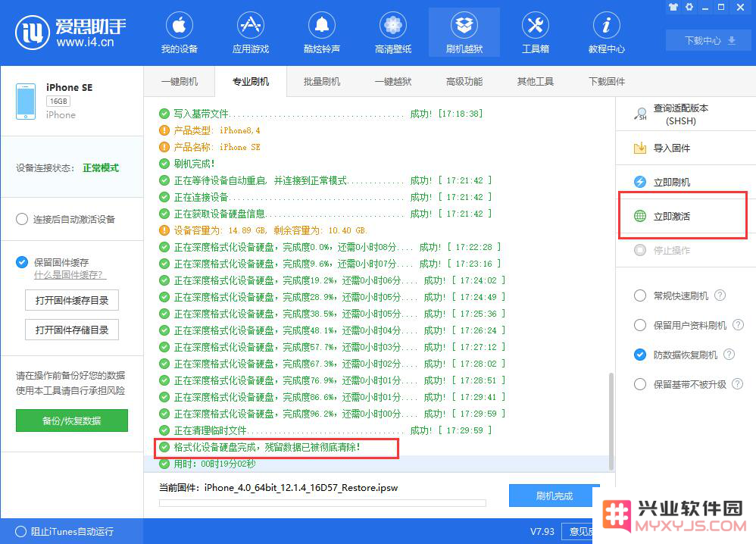The width and height of the screenshot is (756, 544).
Task: Click the flashing progress bar
Action: pyautogui.click(x=323, y=503)
